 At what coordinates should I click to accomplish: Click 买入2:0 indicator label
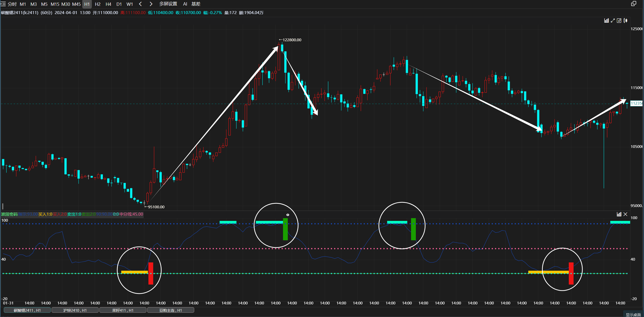point(60,214)
